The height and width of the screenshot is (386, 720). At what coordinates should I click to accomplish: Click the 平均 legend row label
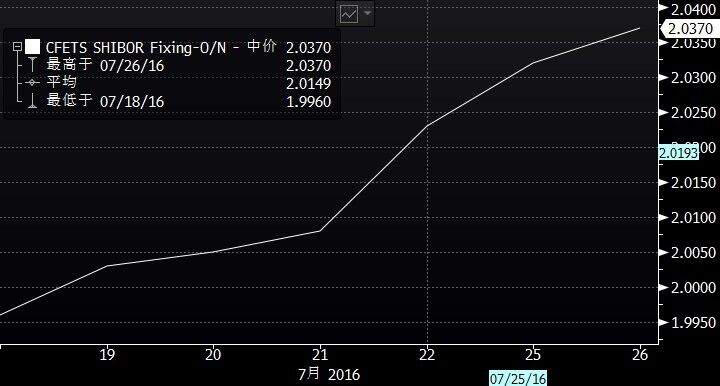[x=61, y=83]
